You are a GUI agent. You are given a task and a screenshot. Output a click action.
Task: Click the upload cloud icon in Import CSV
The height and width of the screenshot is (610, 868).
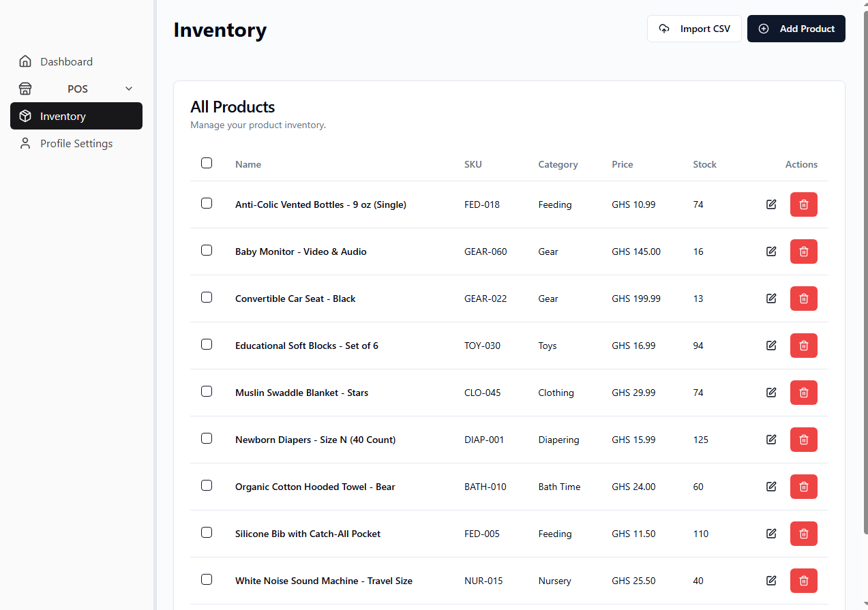[x=664, y=29]
